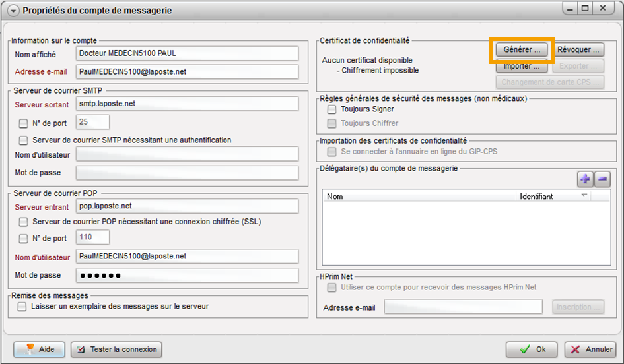Viewport: 624px width, 364px height.
Task: Click the Nom affiché text field
Action: coord(187,53)
